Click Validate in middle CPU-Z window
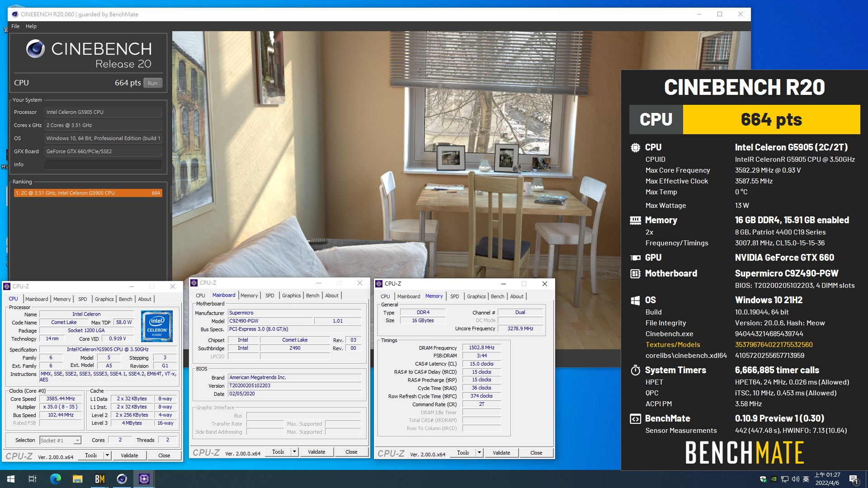This screenshot has width=868, height=488. click(x=316, y=452)
